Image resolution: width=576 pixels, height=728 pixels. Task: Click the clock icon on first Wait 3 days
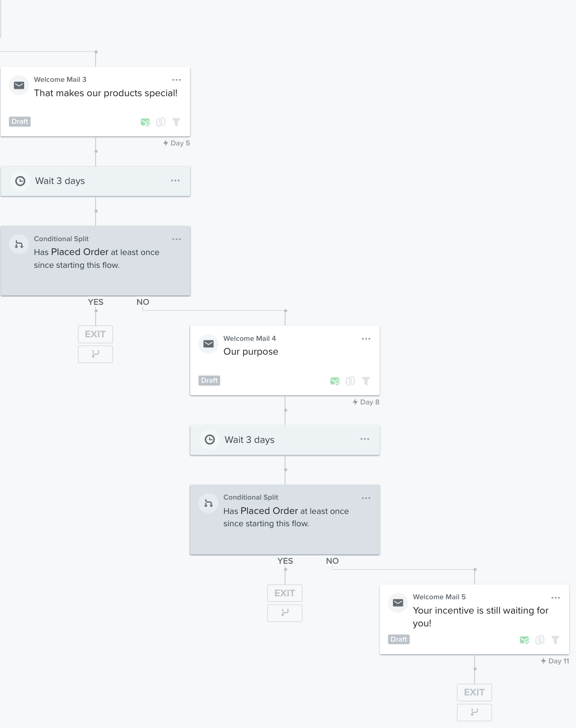coord(20,181)
